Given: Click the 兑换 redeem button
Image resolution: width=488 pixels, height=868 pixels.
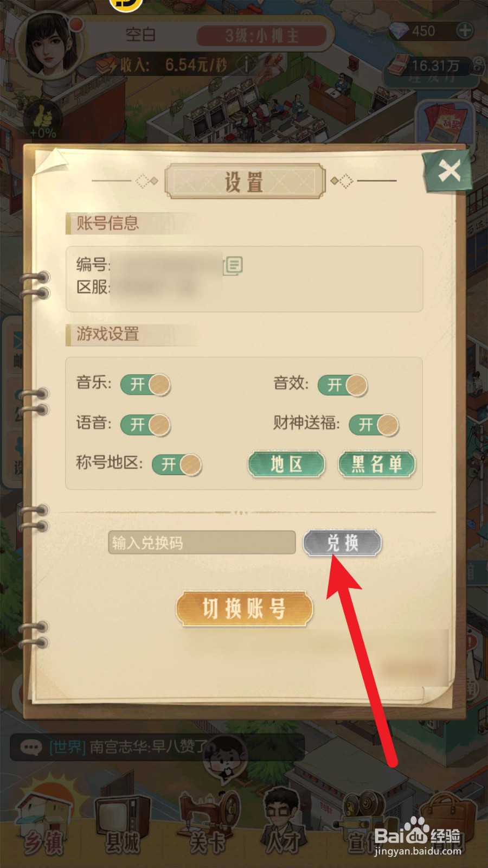Looking at the screenshot, I should pyautogui.click(x=342, y=543).
